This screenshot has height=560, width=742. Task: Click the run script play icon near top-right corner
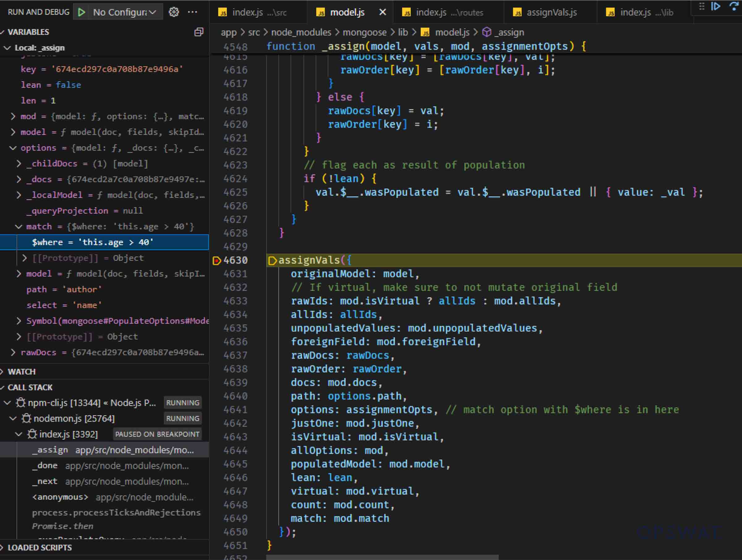coord(715,7)
